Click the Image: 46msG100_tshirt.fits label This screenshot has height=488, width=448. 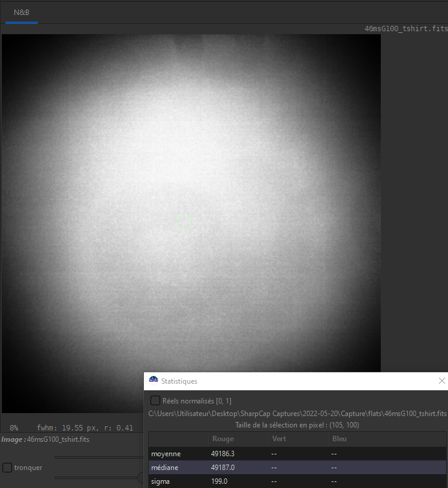45,439
